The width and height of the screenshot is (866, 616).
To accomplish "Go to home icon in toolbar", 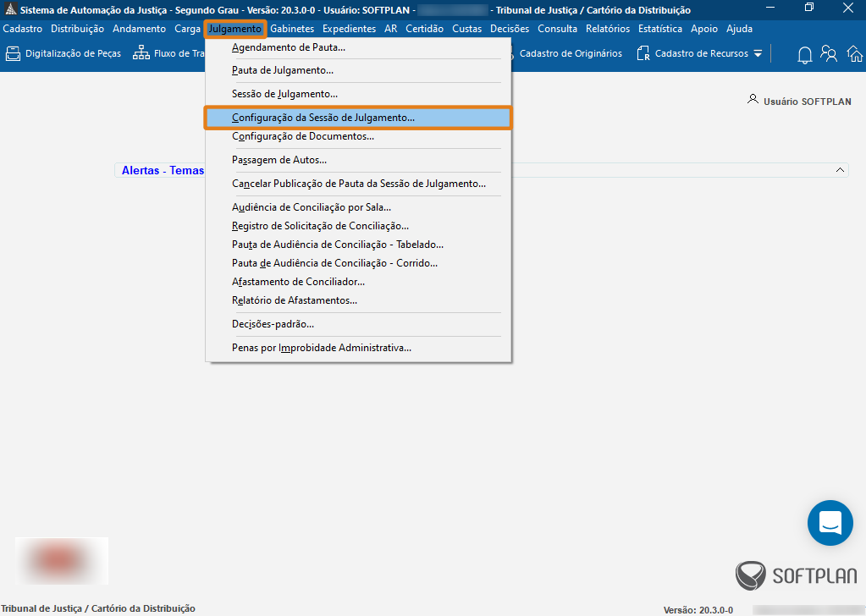I will [854, 53].
